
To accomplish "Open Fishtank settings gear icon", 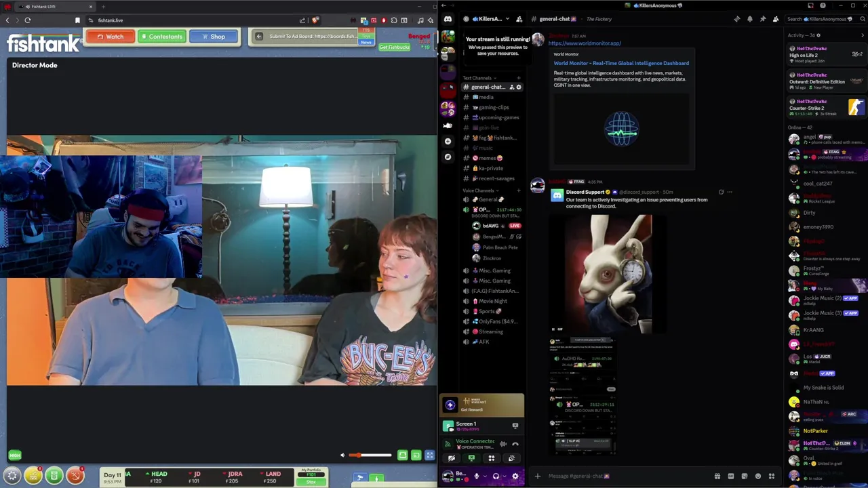I will pyautogui.click(x=12, y=476).
